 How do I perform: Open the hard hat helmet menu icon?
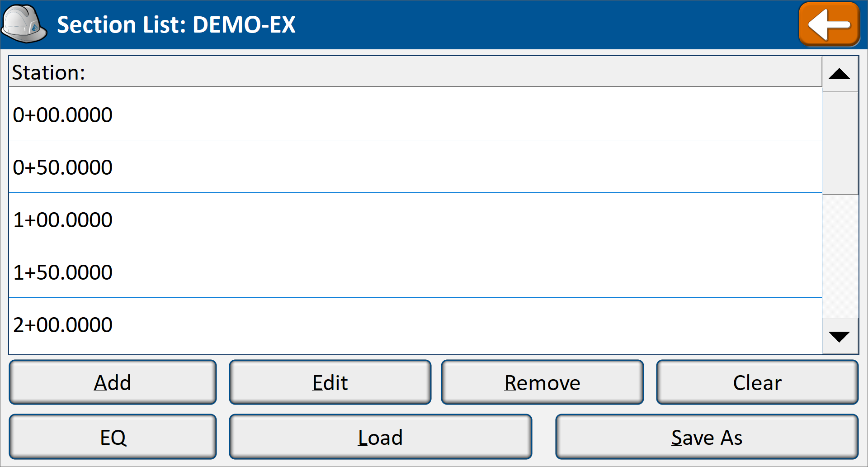pos(24,24)
